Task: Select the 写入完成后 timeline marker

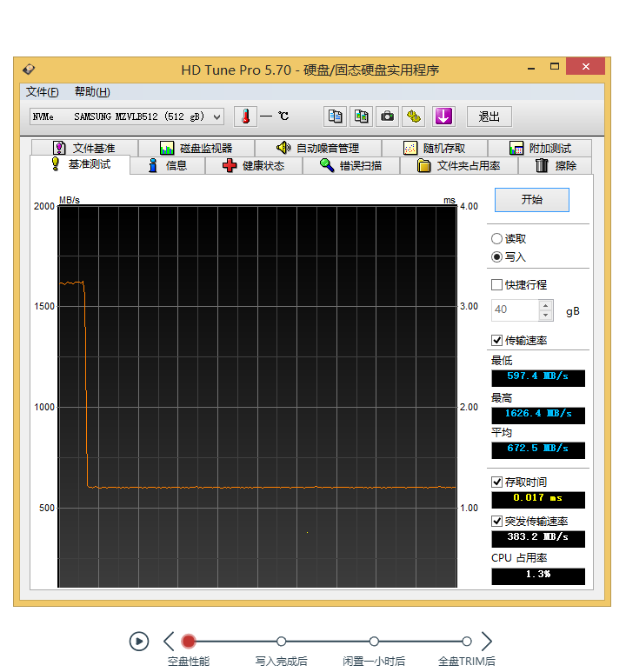Action: 282,642
